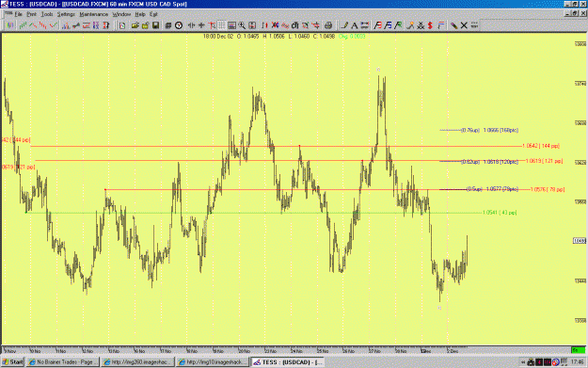
Task: Open the Window menu
Action: point(121,14)
